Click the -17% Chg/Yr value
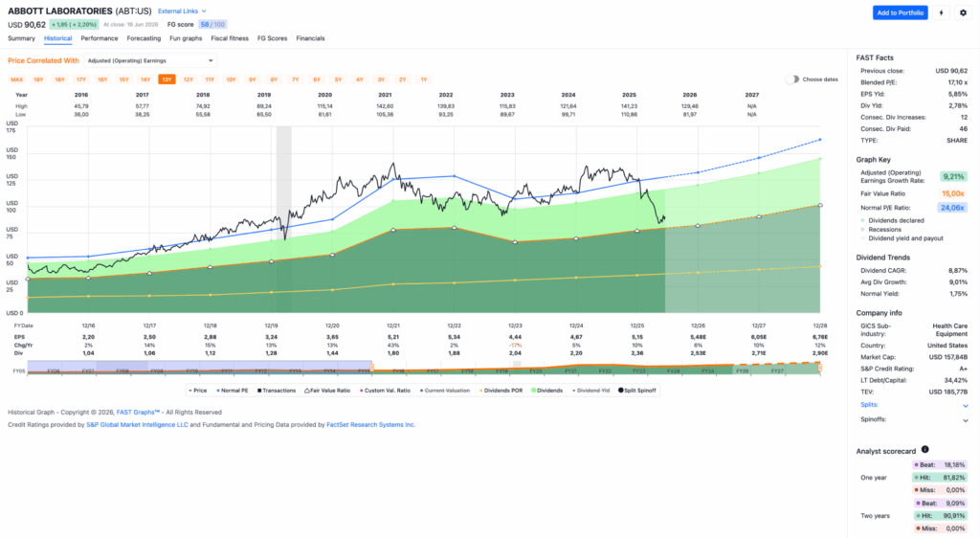This screenshot has height=538, width=980. pos(515,345)
